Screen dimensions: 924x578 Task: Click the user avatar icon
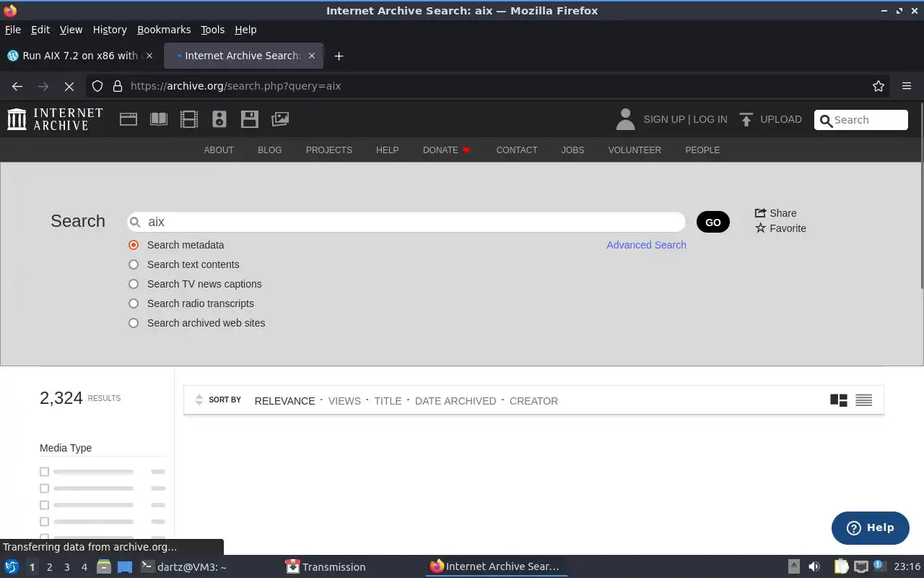click(x=625, y=119)
